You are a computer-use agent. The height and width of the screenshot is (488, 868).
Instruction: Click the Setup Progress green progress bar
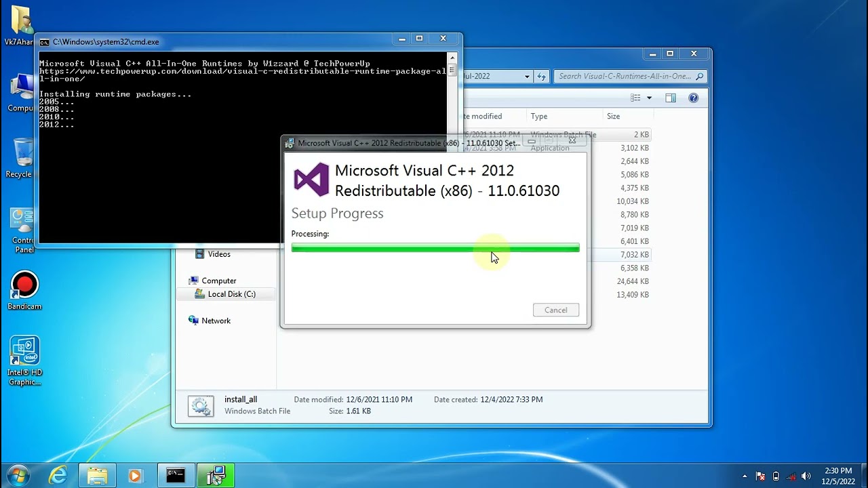435,248
